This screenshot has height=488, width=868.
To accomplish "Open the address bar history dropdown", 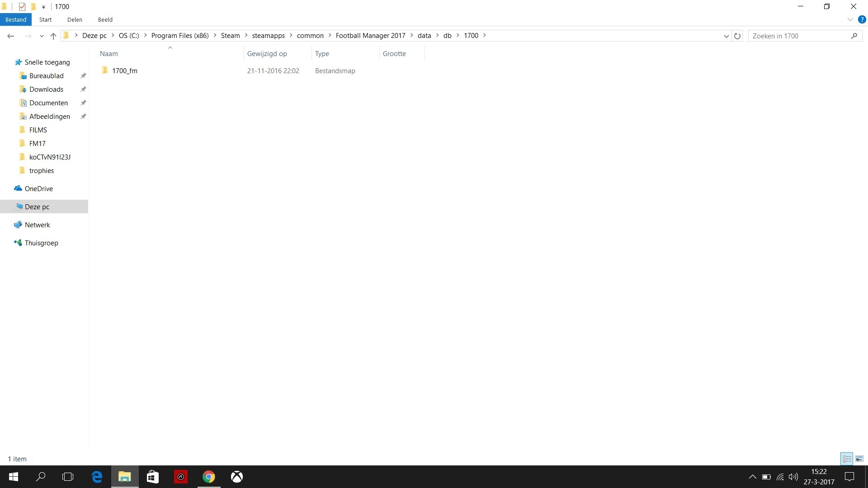I will [726, 36].
